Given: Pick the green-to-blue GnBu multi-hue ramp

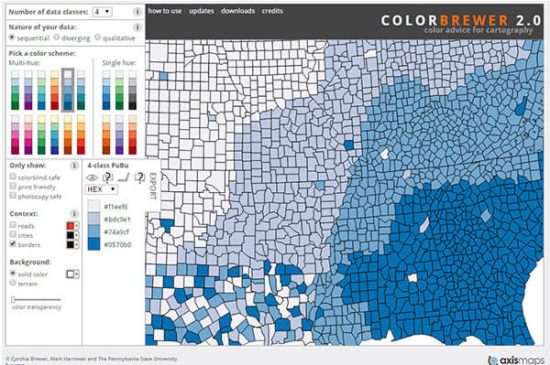Looking at the screenshot, I should pyautogui.click(x=41, y=90).
